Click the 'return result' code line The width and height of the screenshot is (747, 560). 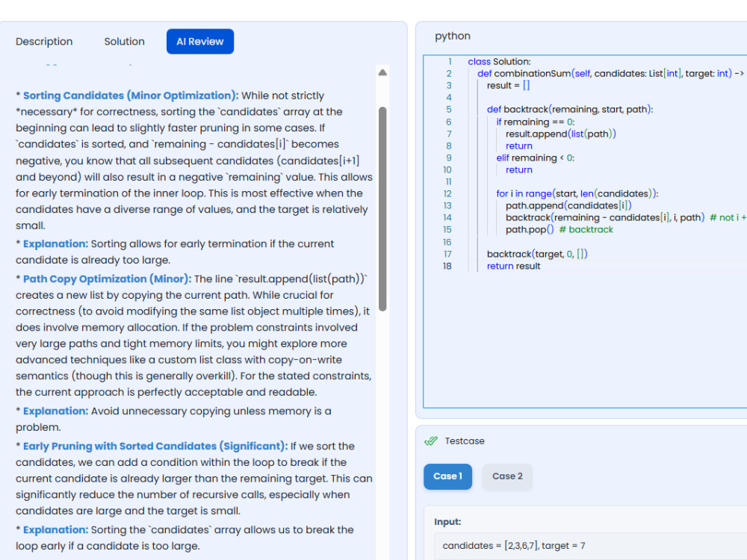pos(514,267)
